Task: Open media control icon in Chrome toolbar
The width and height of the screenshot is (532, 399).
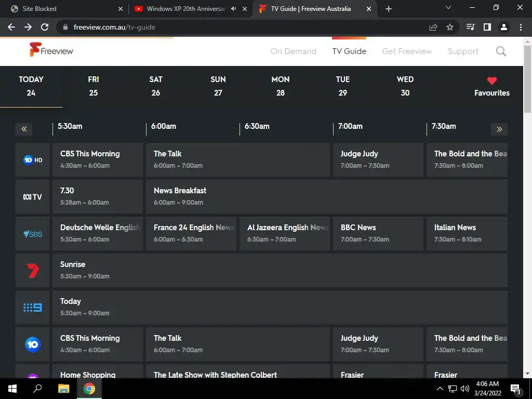Action: [x=470, y=27]
